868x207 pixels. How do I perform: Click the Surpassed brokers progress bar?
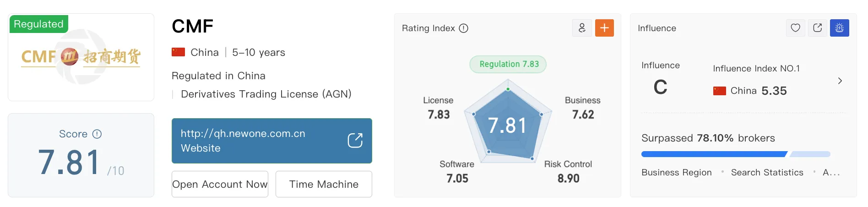(x=736, y=154)
